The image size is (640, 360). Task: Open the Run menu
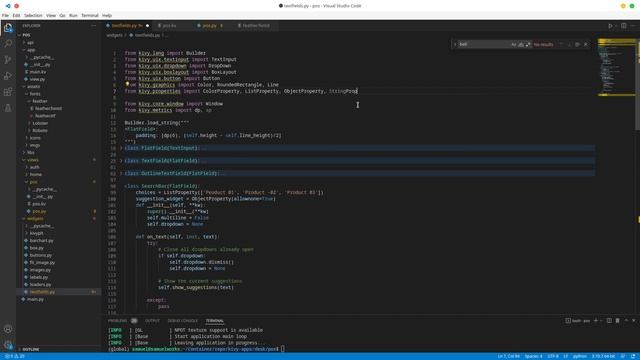click(73, 16)
